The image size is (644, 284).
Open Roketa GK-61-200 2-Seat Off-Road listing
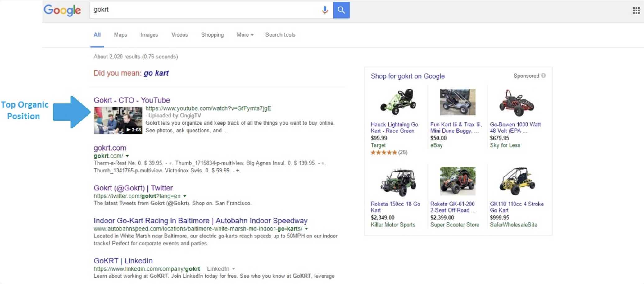452,207
